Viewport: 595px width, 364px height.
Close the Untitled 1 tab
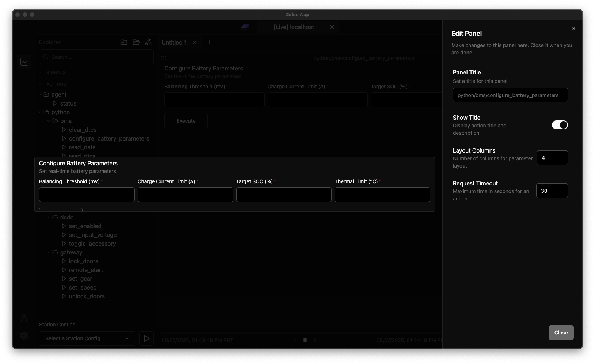pyautogui.click(x=195, y=42)
